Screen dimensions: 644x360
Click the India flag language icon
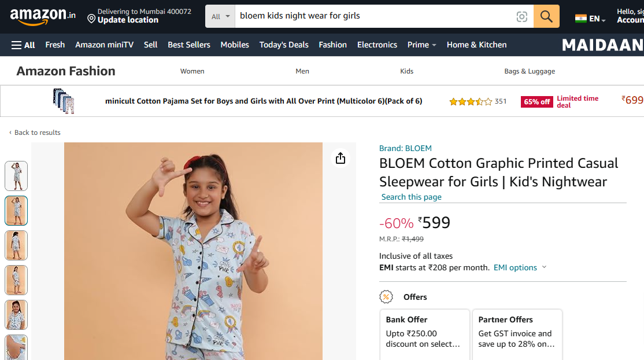coord(580,19)
